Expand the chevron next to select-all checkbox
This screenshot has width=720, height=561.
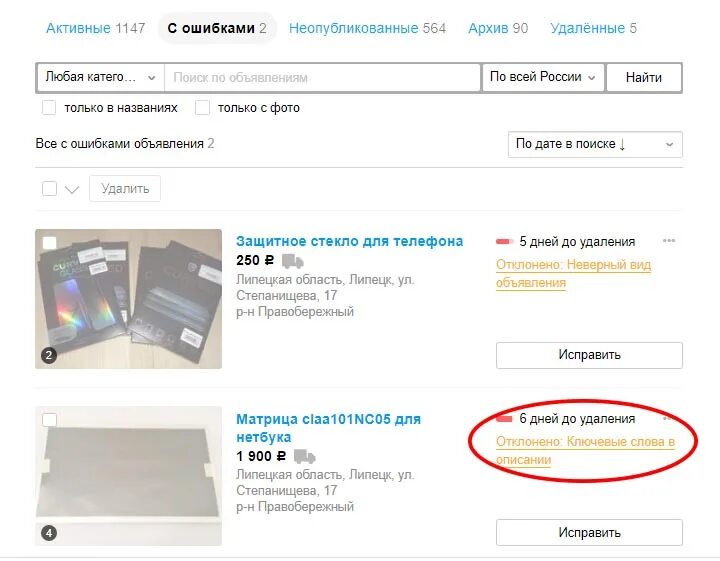pyautogui.click(x=72, y=189)
